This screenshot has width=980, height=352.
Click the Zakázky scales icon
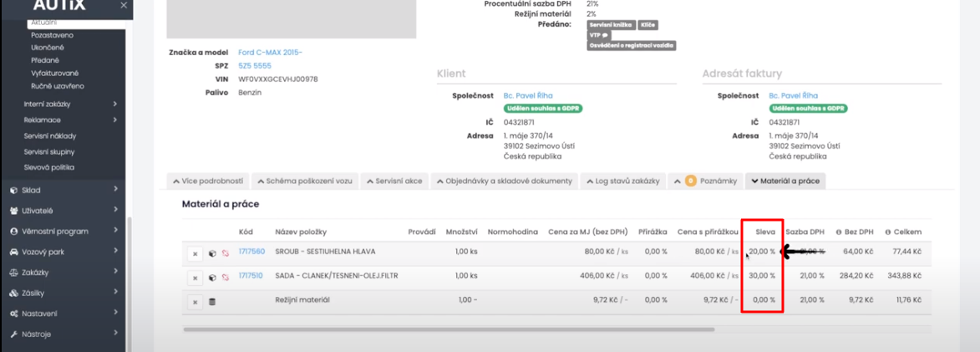[13, 273]
